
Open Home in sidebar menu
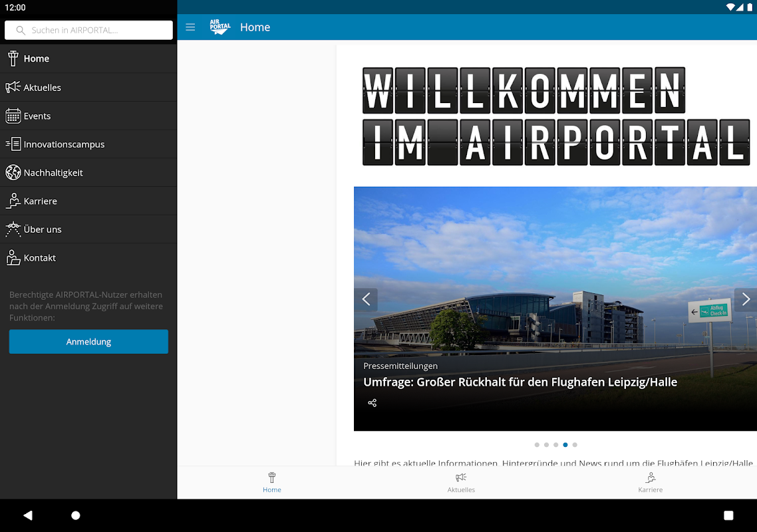point(88,59)
